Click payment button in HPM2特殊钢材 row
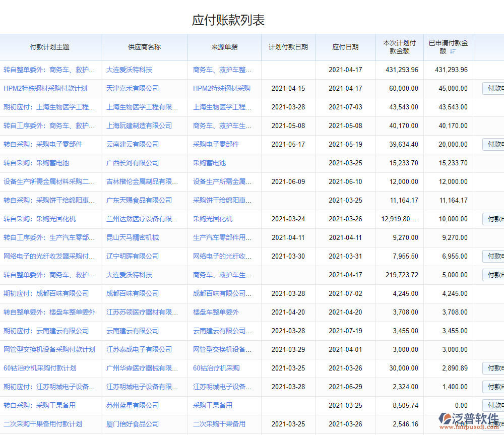 (493, 89)
